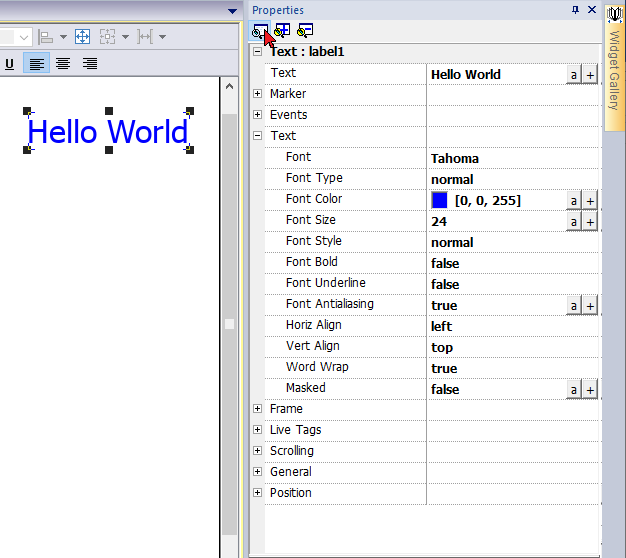Expand the Marker property group
The height and width of the screenshot is (558, 626).
(x=258, y=94)
